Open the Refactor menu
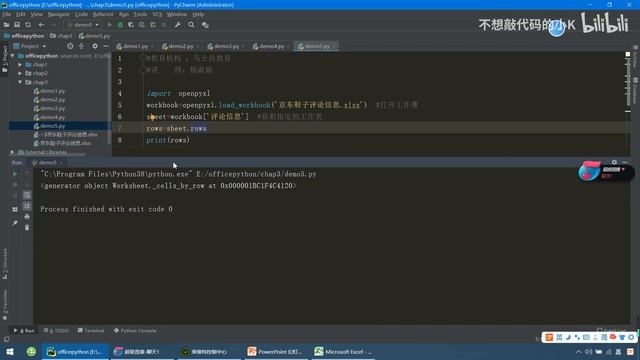Image resolution: width=640 pixels, height=360 pixels. 103,14
